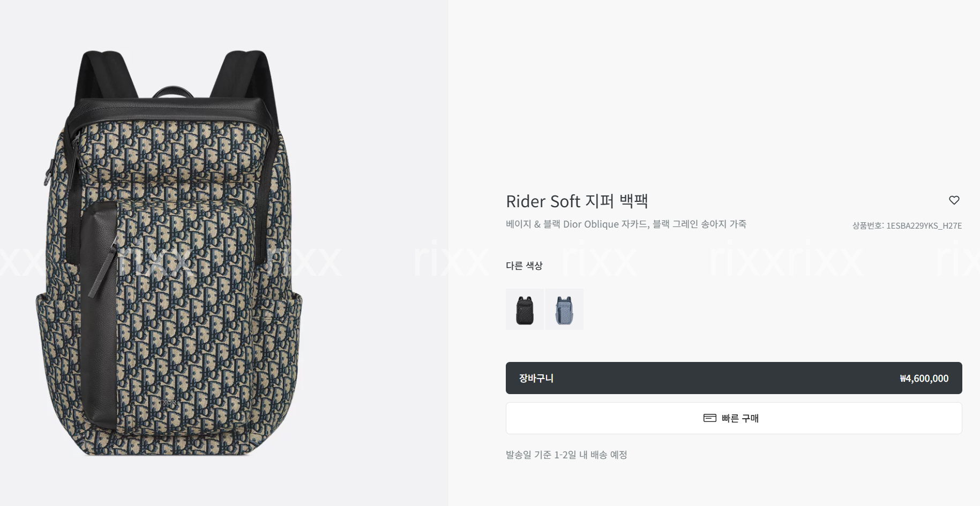Image resolution: width=980 pixels, height=506 pixels.
Task: Click the product number 1ESBA229YKS_H27E
Action: [x=907, y=225]
